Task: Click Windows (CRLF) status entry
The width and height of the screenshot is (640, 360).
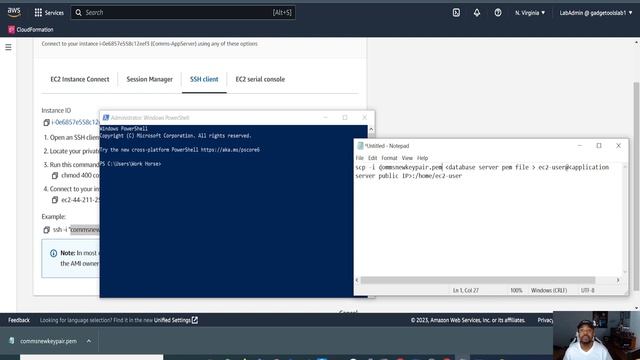Action: 549,290
